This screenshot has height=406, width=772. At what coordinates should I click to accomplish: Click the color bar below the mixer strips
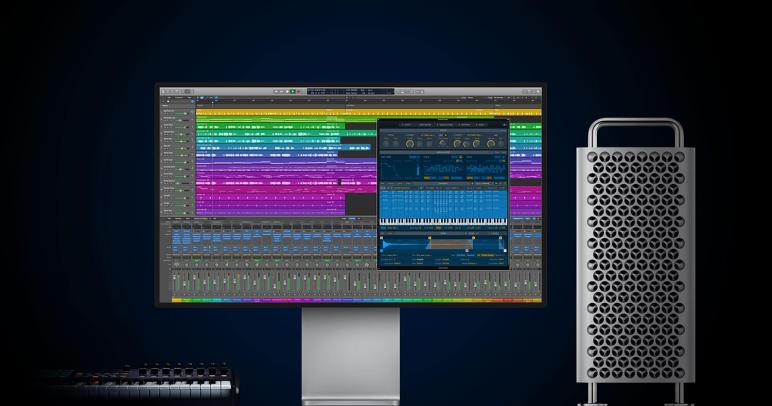pos(356,300)
